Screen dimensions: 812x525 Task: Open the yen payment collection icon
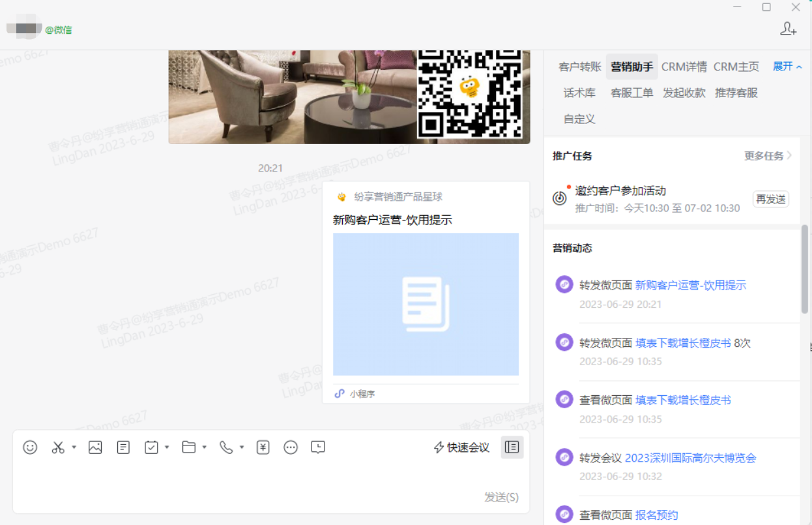[263, 447]
